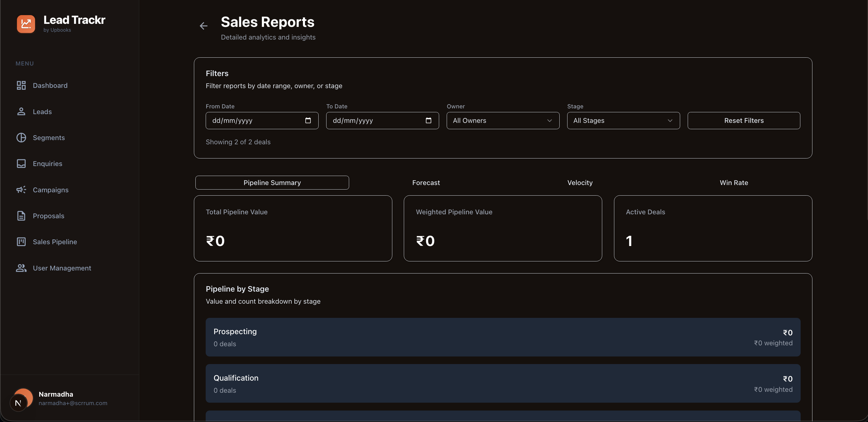The height and width of the screenshot is (422, 868).
Task: Open the From Date calendar picker
Action: pyautogui.click(x=308, y=120)
